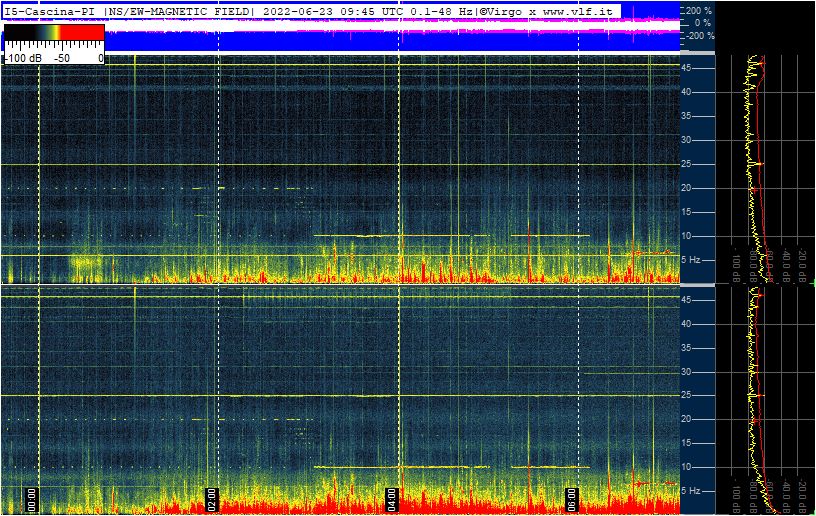Select the 04:00 time marker
The image size is (816, 516).
(x=391, y=498)
